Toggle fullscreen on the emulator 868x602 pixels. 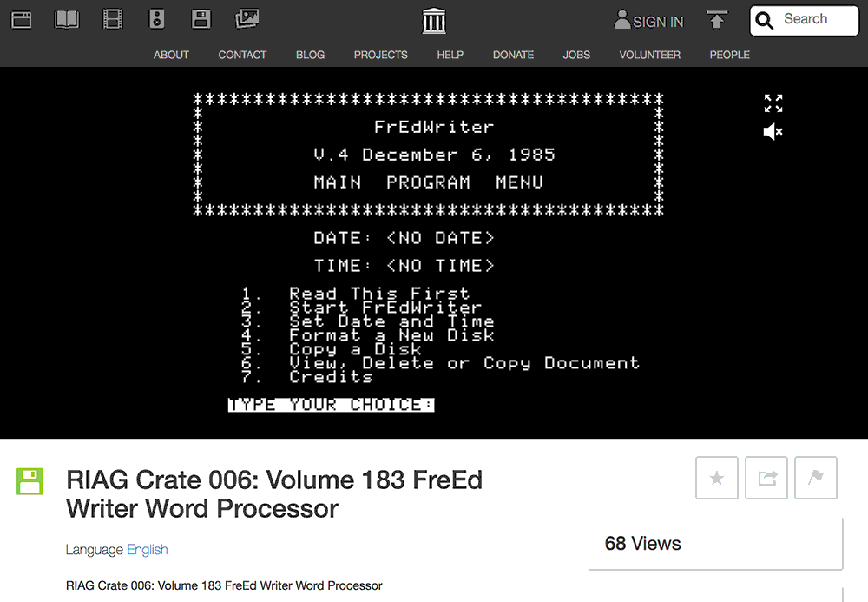click(773, 103)
